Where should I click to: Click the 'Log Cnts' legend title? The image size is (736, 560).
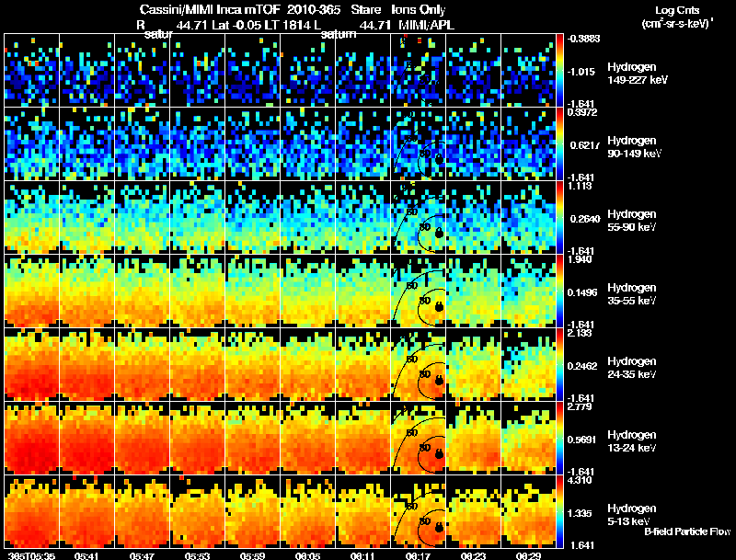pos(677,10)
